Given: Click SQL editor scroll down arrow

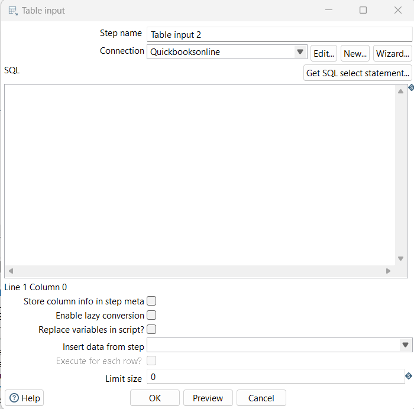Looking at the screenshot, I should pos(401,259).
